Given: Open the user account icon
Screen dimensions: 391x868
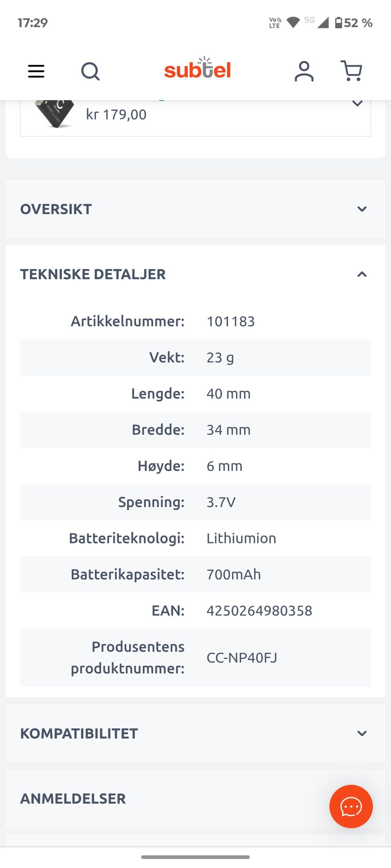Looking at the screenshot, I should point(304,71).
